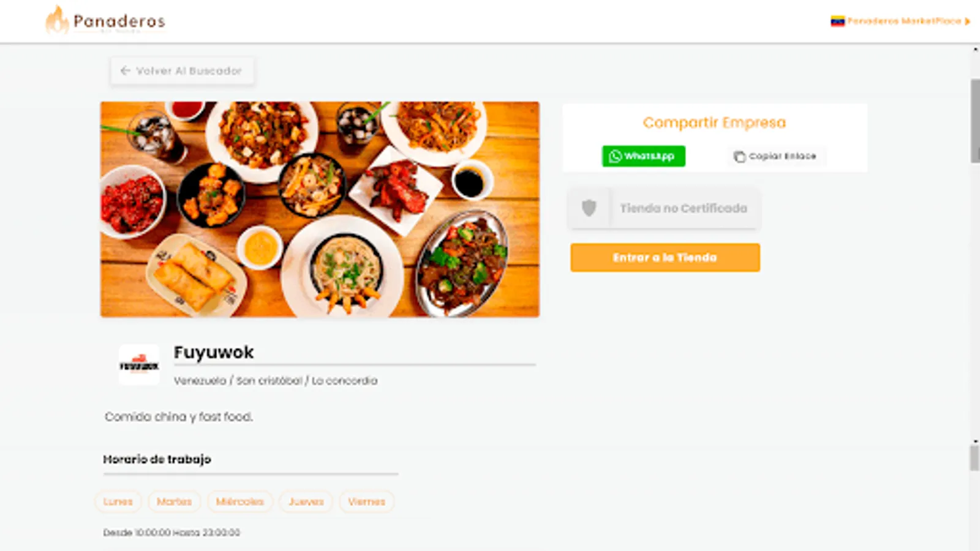Screen dimensions: 980x551
Task: Click the Fuyuwok food banner image
Action: pyautogui.click(x=320, y=209)
